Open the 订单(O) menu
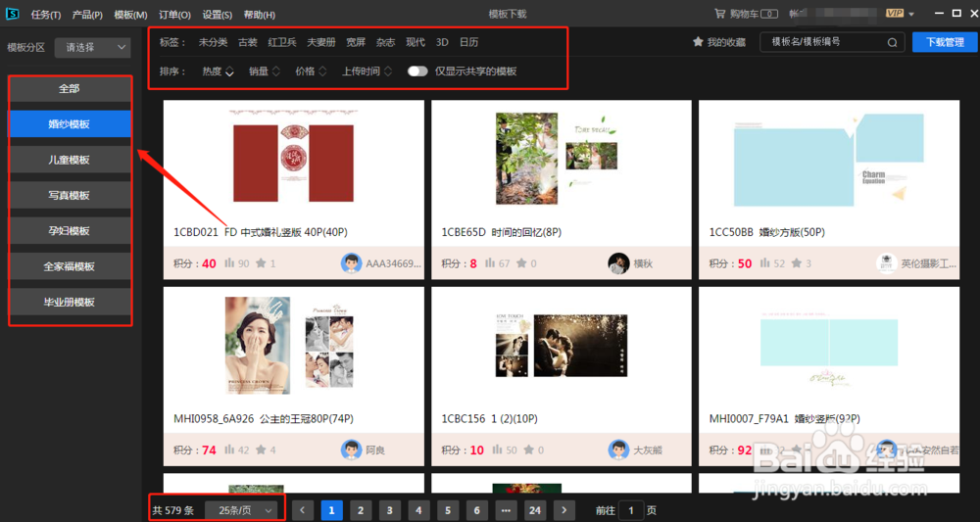980x522 pixels. (x=174, y=15)
